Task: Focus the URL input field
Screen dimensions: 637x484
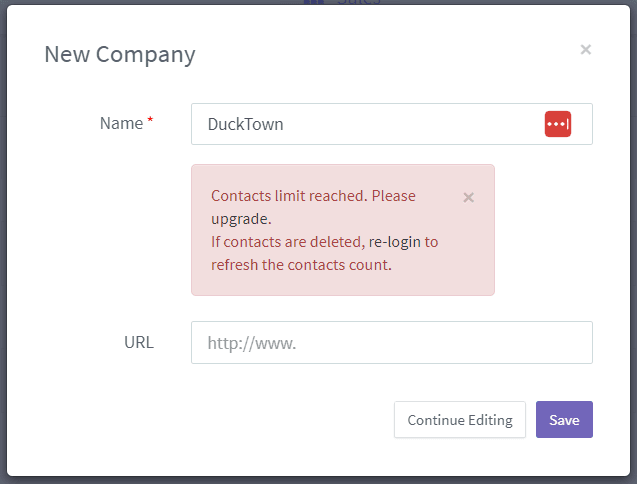Action: tap(392, 343)
